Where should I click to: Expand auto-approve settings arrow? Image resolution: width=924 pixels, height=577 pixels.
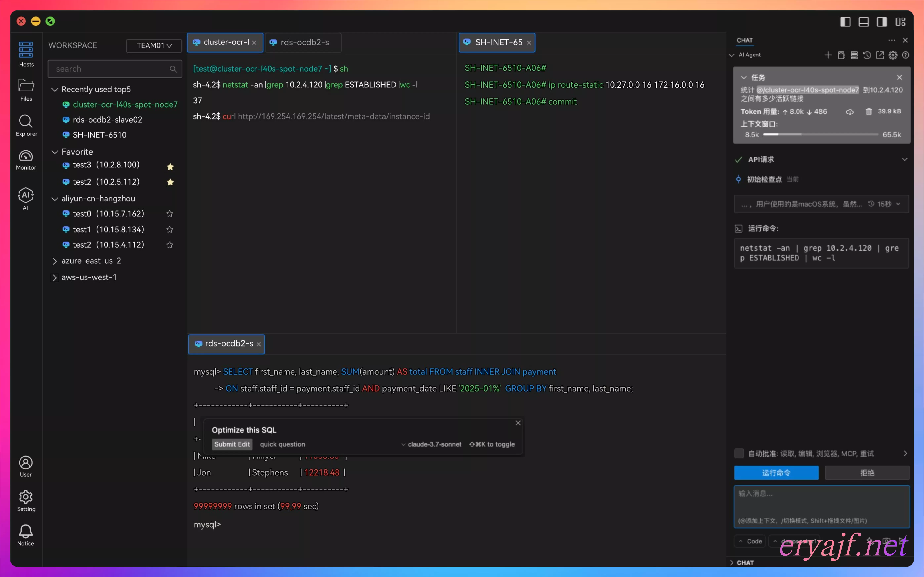click(905, 453)
